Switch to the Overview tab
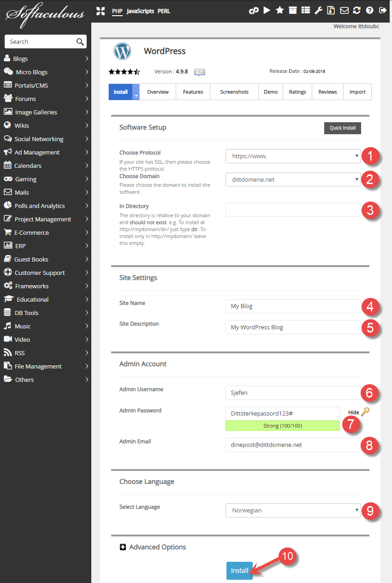This screenshot has width=392, height=583. [x=158, y=92]
